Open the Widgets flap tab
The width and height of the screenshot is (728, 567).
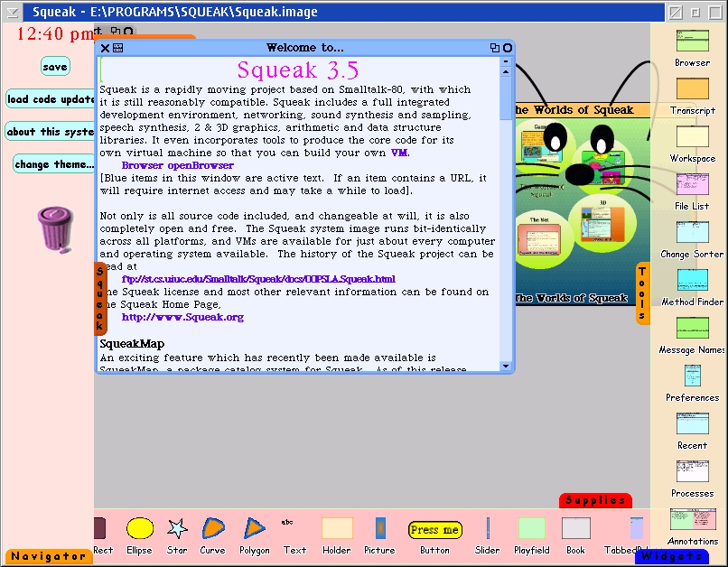click(671, 556)
